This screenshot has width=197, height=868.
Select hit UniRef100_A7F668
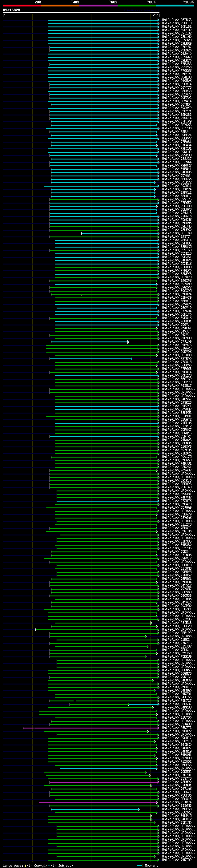click(177, 369)
